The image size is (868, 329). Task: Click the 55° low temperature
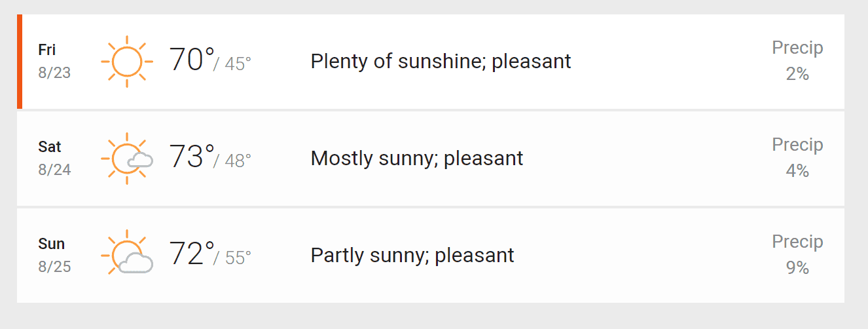pos(238,258)
